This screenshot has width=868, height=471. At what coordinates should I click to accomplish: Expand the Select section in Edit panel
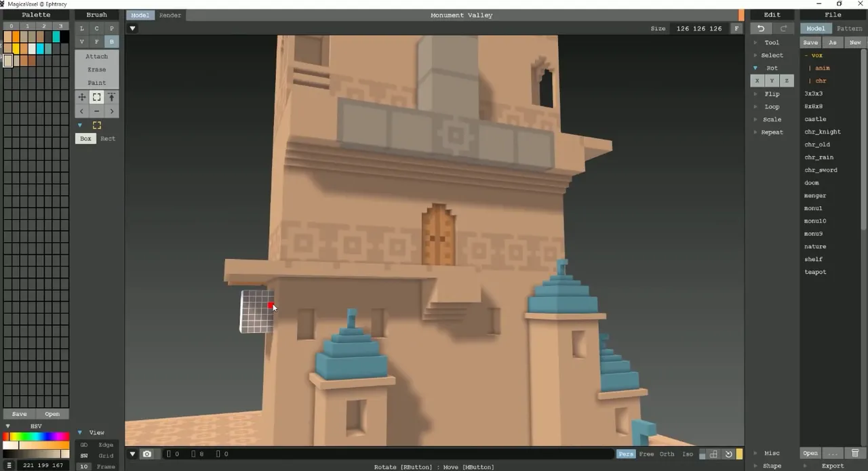click(772, 56)
